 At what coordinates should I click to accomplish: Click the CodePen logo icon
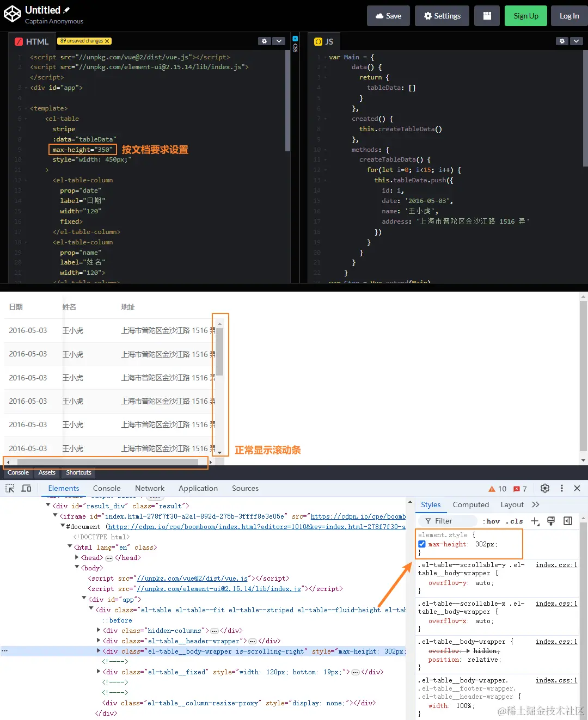(13, 15)
